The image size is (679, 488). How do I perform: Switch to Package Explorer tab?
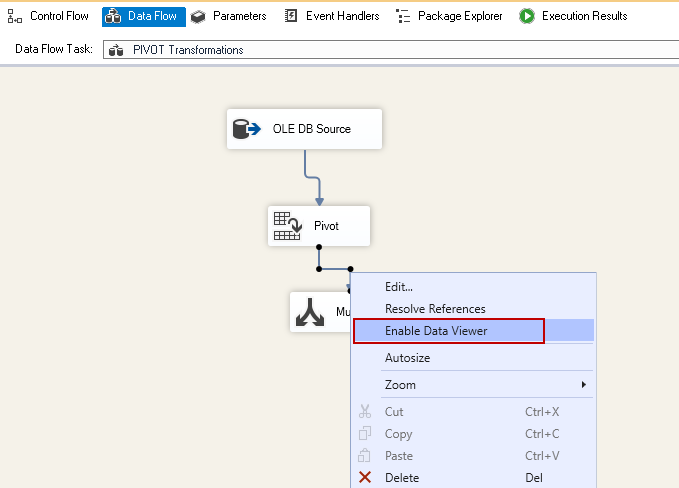(449, 16)
